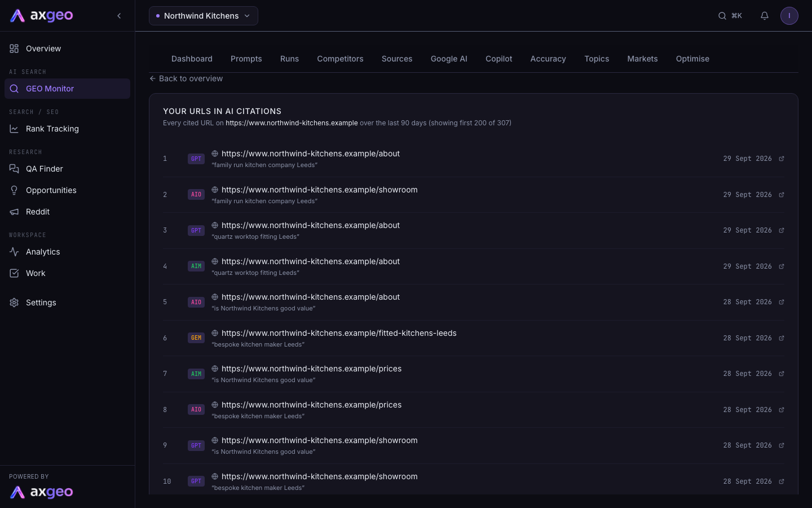Open external link for row 7 citation
Viewport: 812px width, 508px height.
(x=782, y=374)
